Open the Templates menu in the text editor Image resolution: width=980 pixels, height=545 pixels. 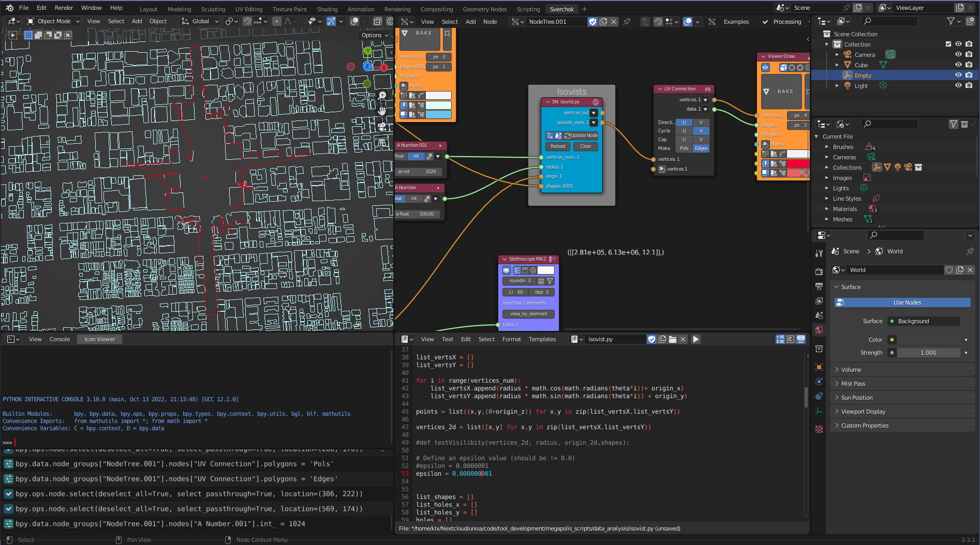[x=542, y=339]
